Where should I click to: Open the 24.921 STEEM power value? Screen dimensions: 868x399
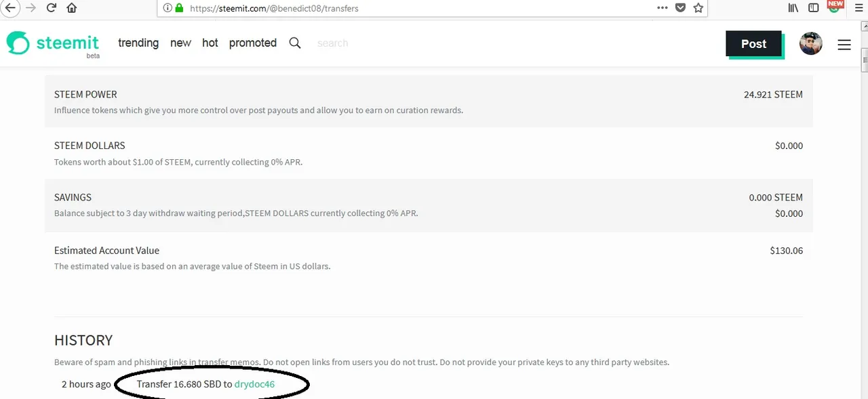click(773, 95)
